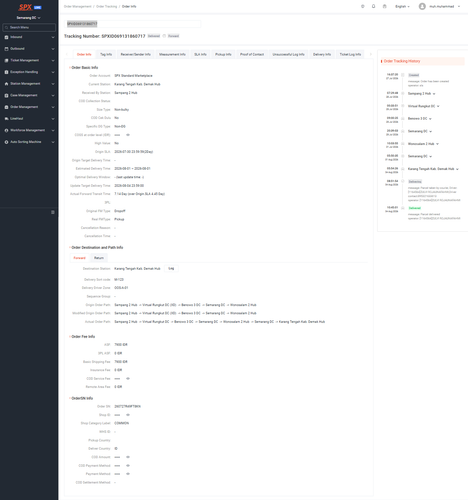This screenshot has height=500, width=468.
Task: Open the Semarang DC station dropdown
Action: click(x=29, y=18)
